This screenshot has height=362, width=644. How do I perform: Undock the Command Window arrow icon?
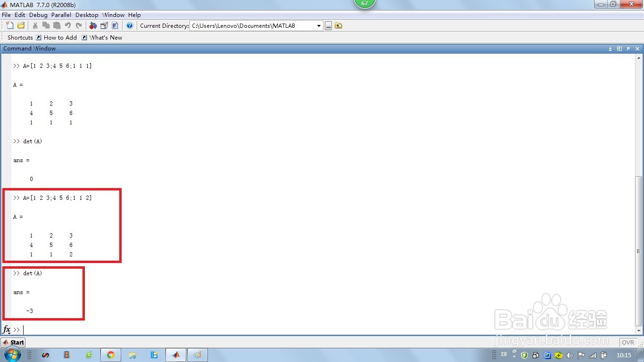(628, 49)
